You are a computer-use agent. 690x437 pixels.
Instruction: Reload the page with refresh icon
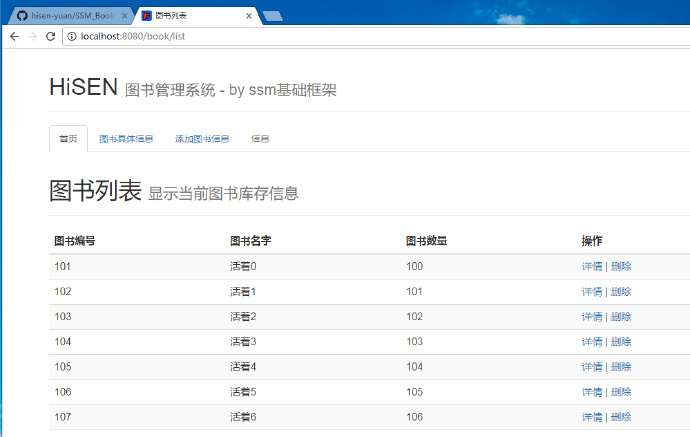tap(51, 36)
